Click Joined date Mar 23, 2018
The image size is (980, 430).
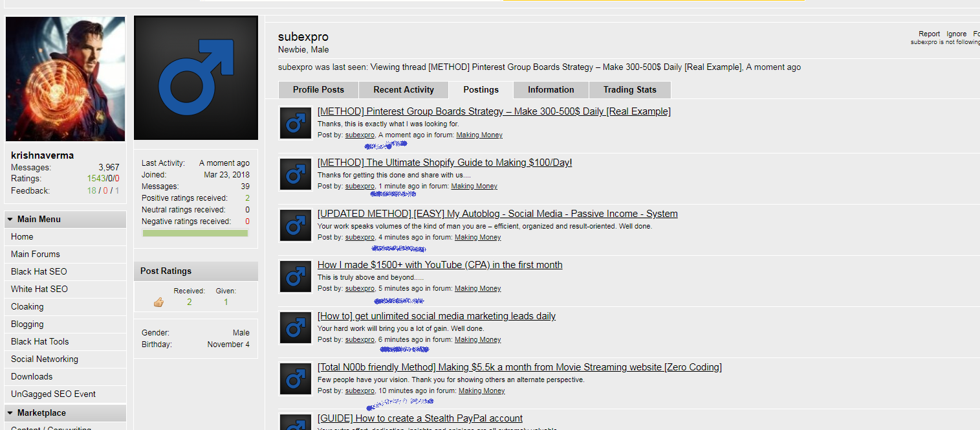[x=227, y=175]
